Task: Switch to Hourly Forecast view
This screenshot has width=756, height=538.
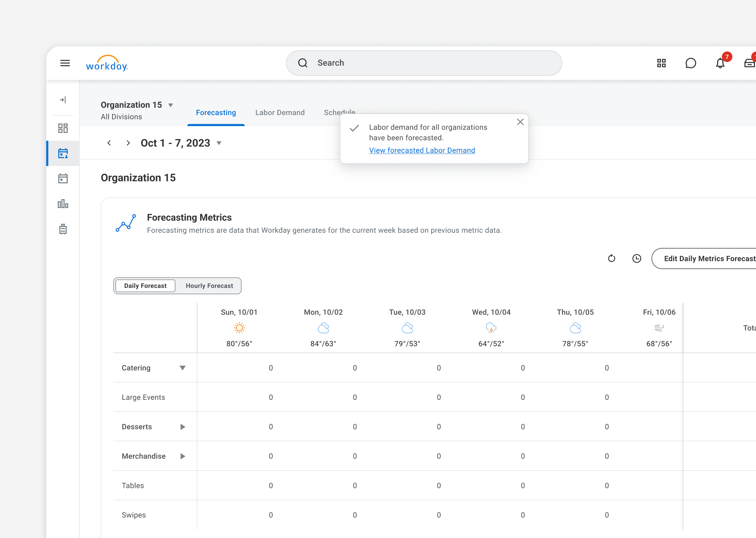Action: click(209, 286)
